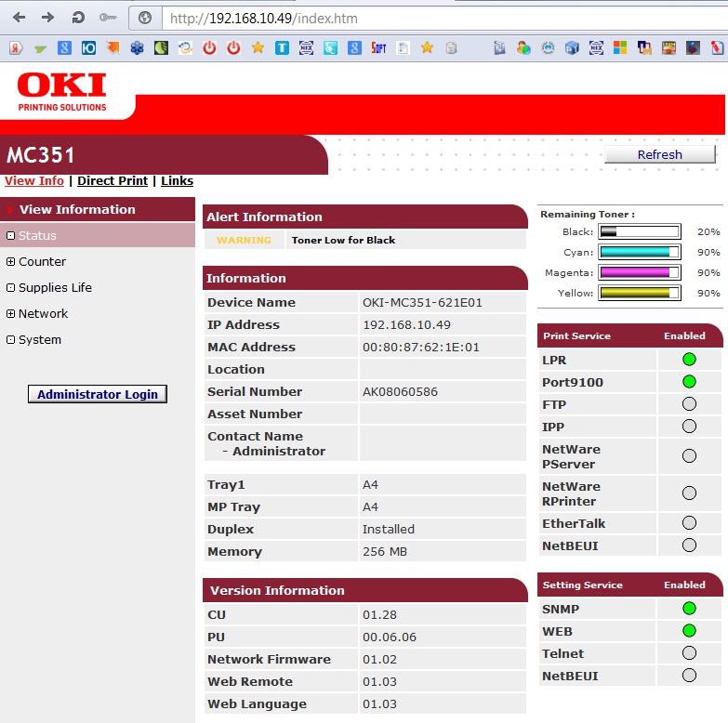Click the Administrator Login button
This screenshot has width=728, height=723.
(98, 394)
